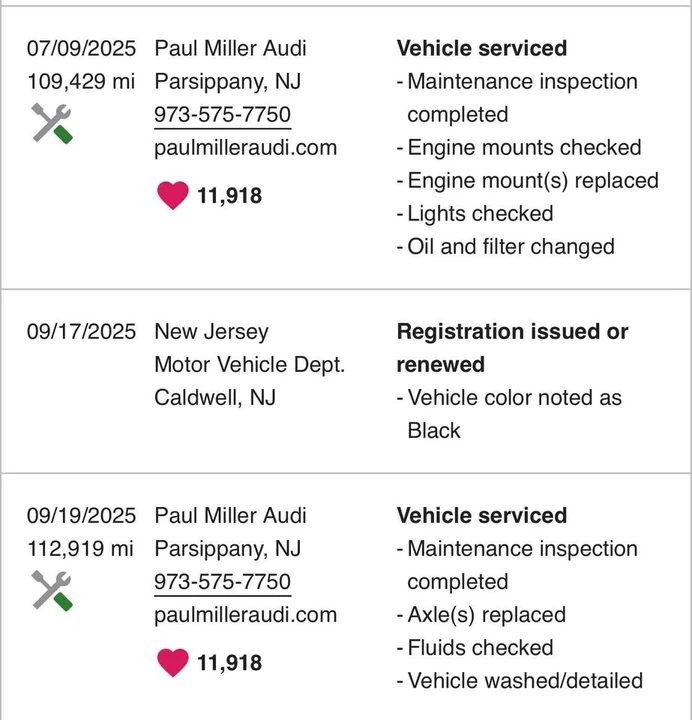Viewport: 692px width, 720px height.
Task: Open paulmilleraudi.com in 09/19/2025 entry
Action: 246,615
